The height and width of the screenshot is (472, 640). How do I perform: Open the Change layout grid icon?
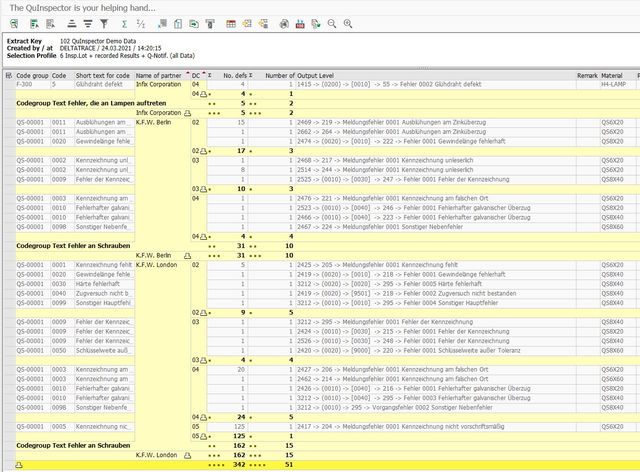tap(232, 23)
